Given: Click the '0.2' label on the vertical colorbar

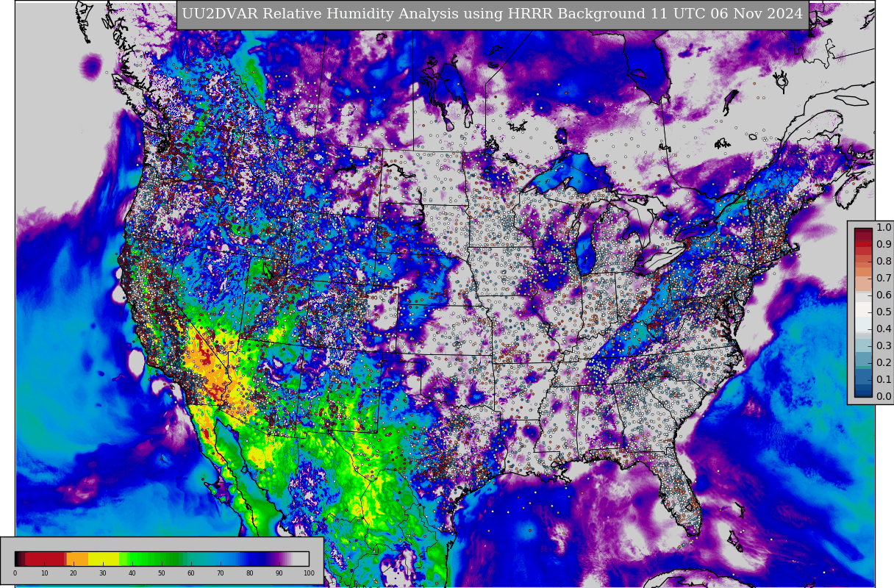Looking at the screenshot, I should 884,363.
